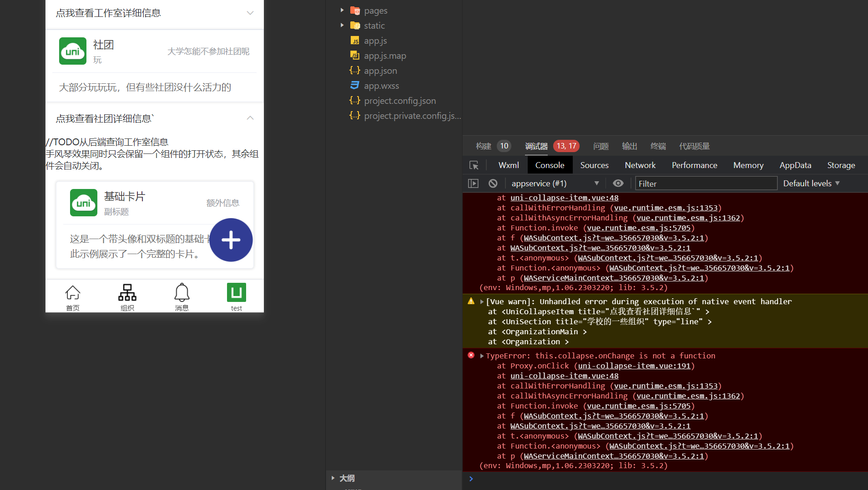Open the Default levels dropdown

[x=812, y=184]
